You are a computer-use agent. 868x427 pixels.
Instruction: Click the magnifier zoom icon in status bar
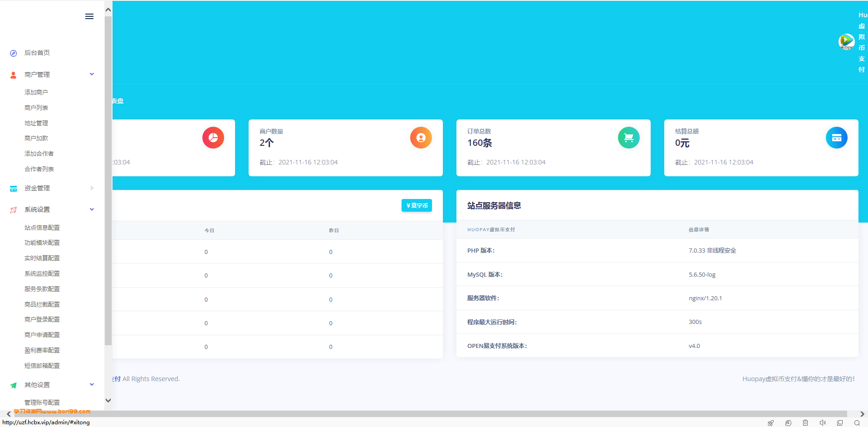[x=857, y=423]
